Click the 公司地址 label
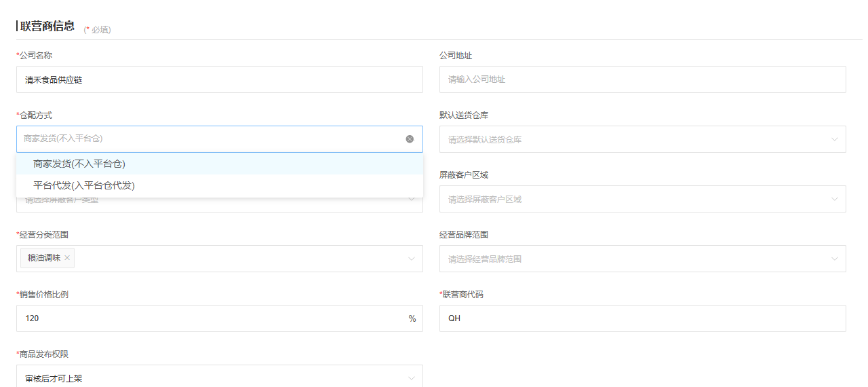 456,56
